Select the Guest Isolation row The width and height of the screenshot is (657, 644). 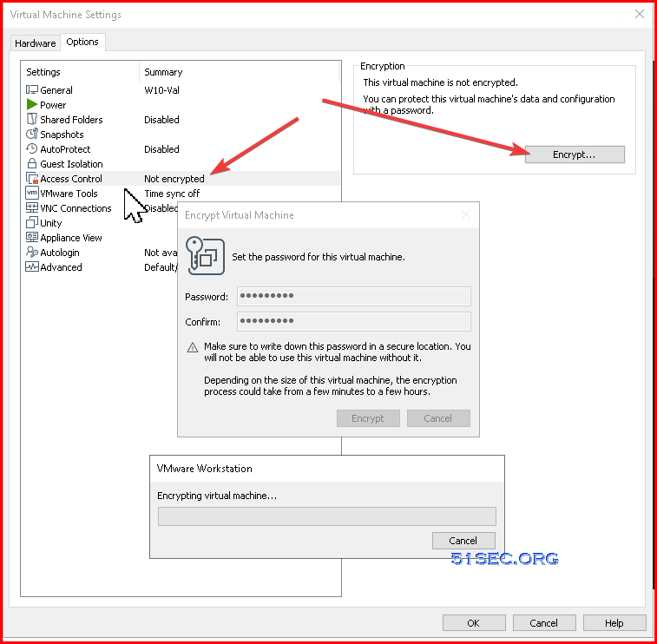[x=182, y=163]
